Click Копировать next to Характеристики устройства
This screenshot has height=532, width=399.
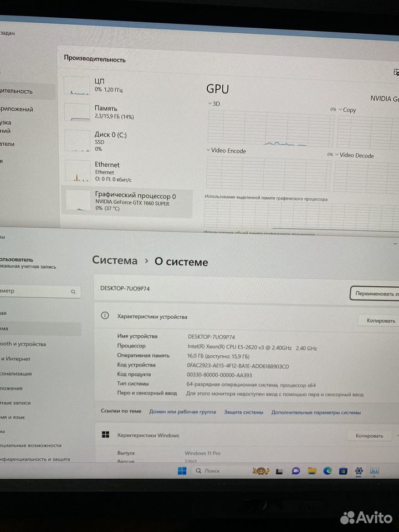point(381,320)
